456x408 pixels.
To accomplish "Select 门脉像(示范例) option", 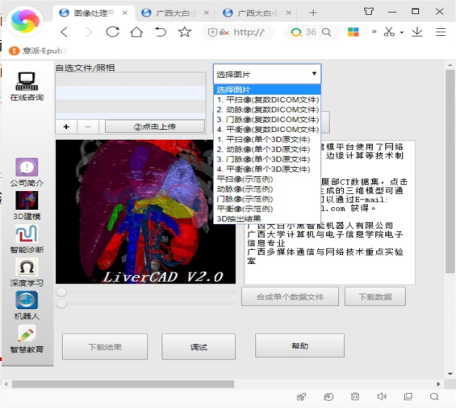I will click(x=267, y=199).
